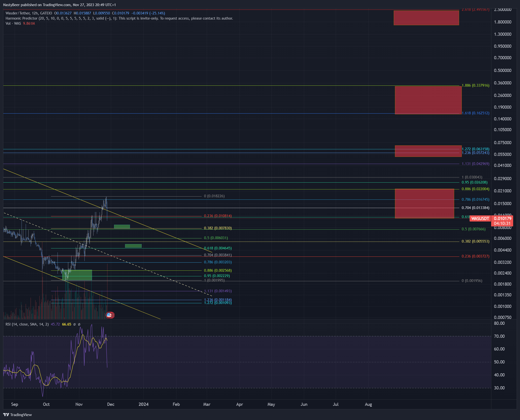The width and height of the screenshot is (520, 420).
Task: Select the topmost red target box near 2.618
Action: [426, 18]
